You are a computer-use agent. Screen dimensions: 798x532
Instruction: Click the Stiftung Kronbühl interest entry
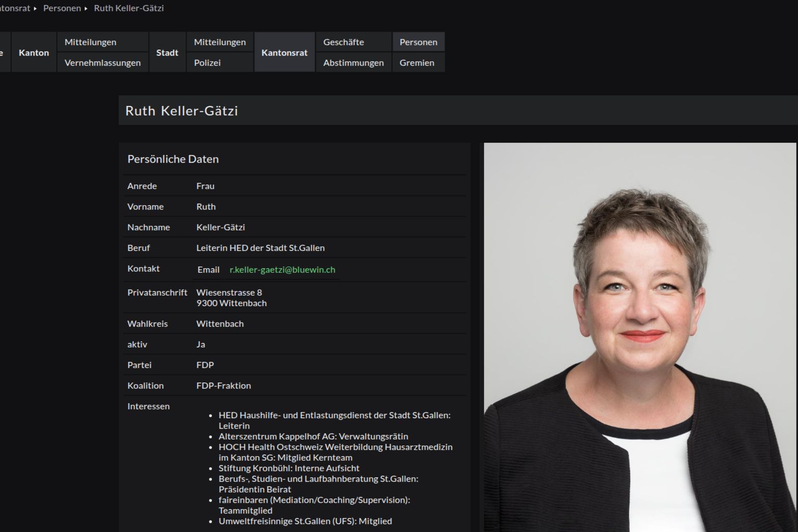click(289, 468)
